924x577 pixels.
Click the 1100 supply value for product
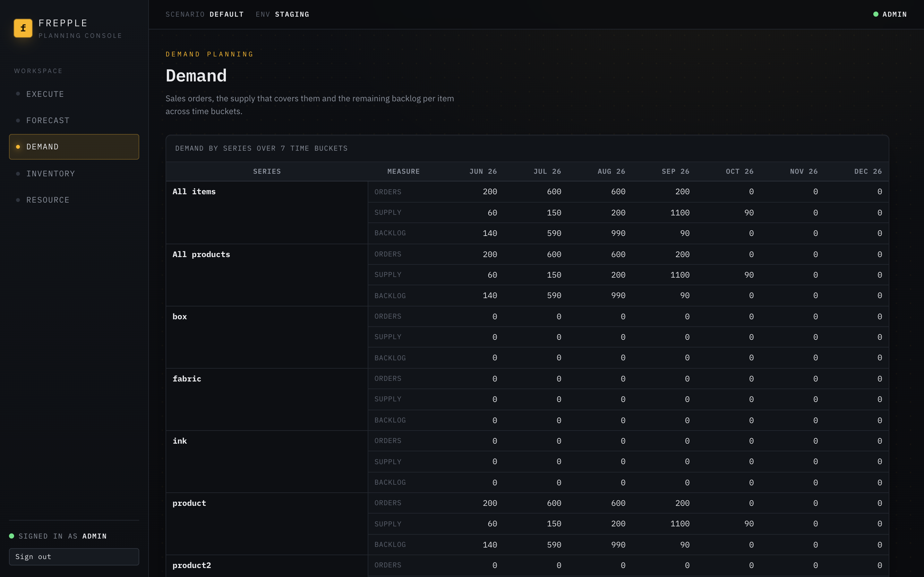680,523
